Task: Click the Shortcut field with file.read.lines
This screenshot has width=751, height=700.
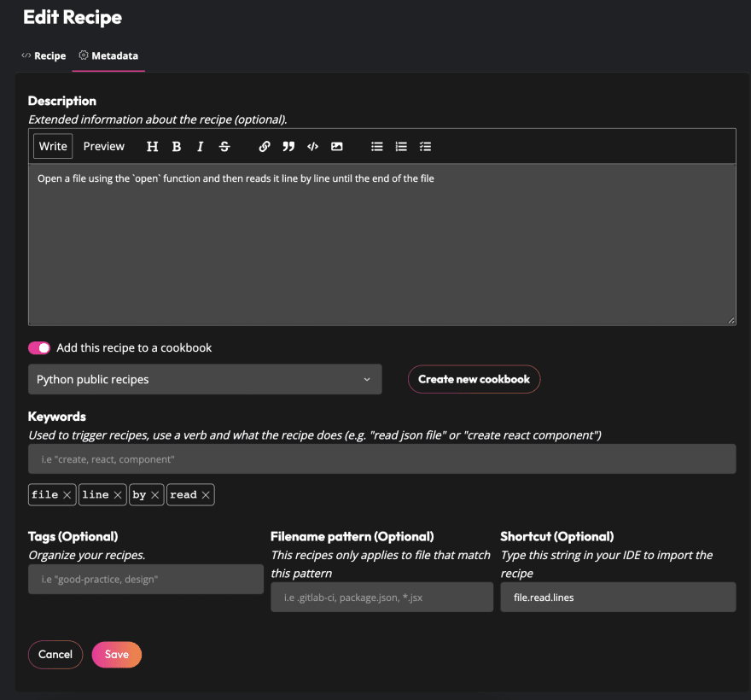Action: pos(619,598)
